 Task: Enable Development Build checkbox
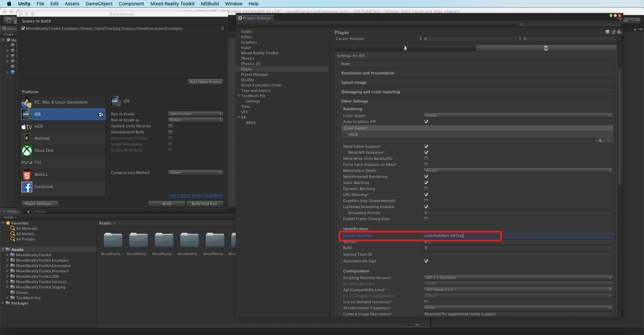tap(171, 132)
